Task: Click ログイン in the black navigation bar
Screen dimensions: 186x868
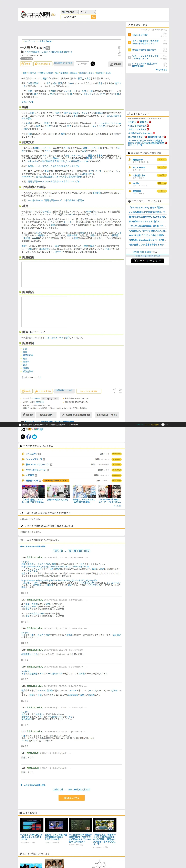Action: click(139, 425)
